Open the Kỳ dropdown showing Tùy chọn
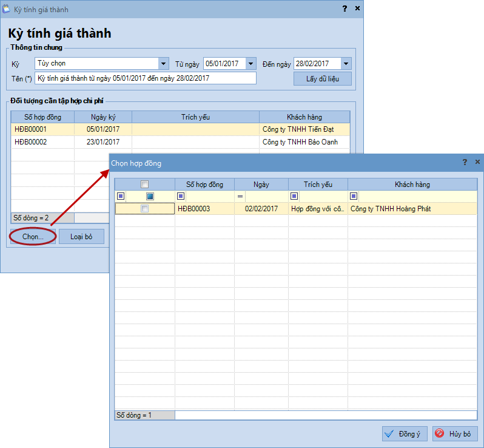This screenshot has width=484, height=448. click(x=163, y=64)
